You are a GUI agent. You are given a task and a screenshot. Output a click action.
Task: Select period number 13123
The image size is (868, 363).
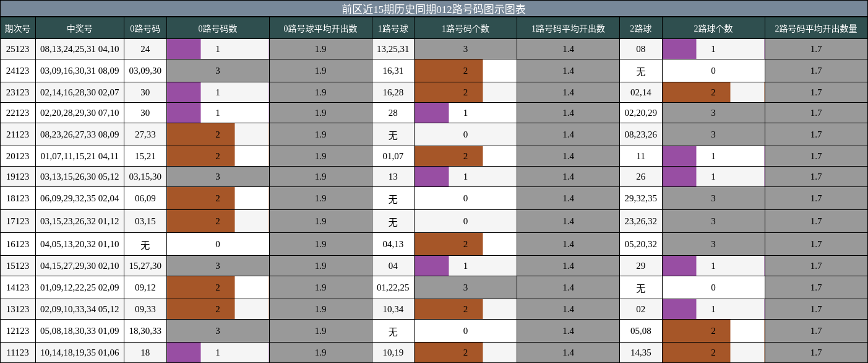pos(18,309)
